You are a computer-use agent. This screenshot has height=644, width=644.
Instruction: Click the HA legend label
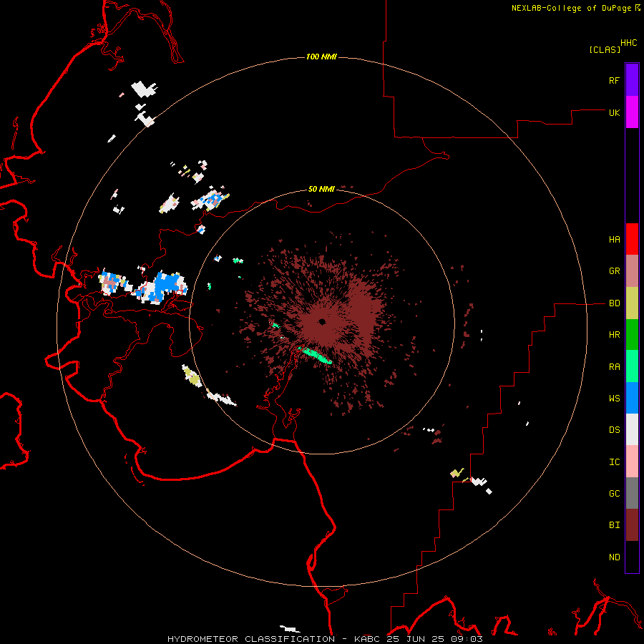614,240
